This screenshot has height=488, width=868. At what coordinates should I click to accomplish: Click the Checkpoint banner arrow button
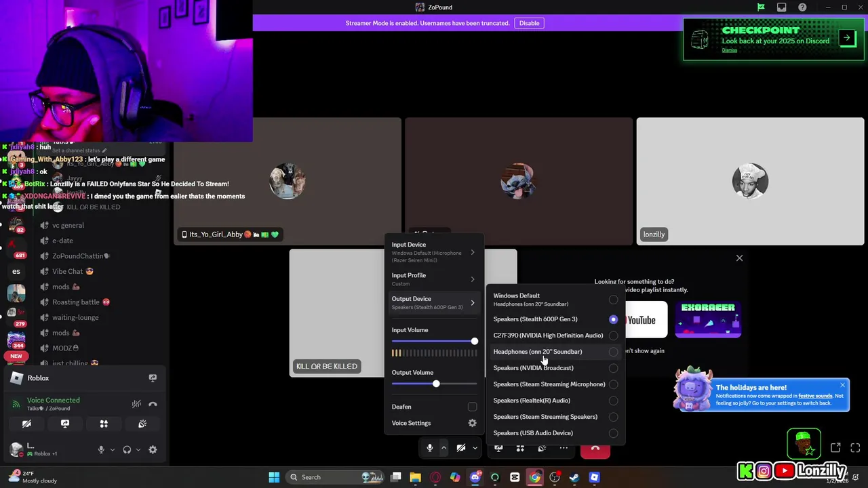click(x=847, y=38)
